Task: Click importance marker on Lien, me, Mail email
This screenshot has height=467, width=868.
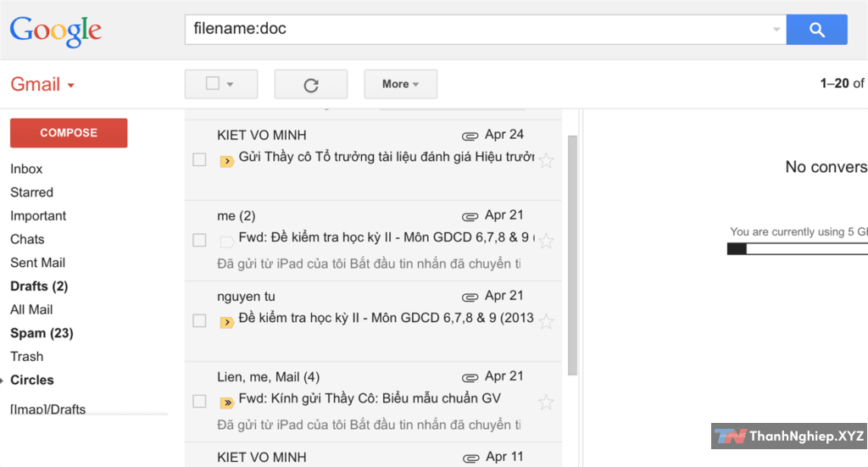Action: pyautogui.click(x=226, y=403)
